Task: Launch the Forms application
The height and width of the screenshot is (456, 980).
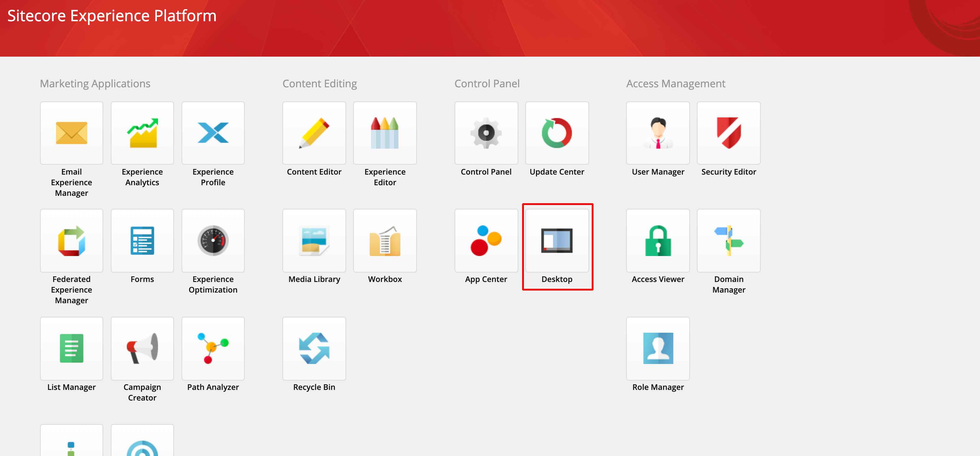Action: 142,240
